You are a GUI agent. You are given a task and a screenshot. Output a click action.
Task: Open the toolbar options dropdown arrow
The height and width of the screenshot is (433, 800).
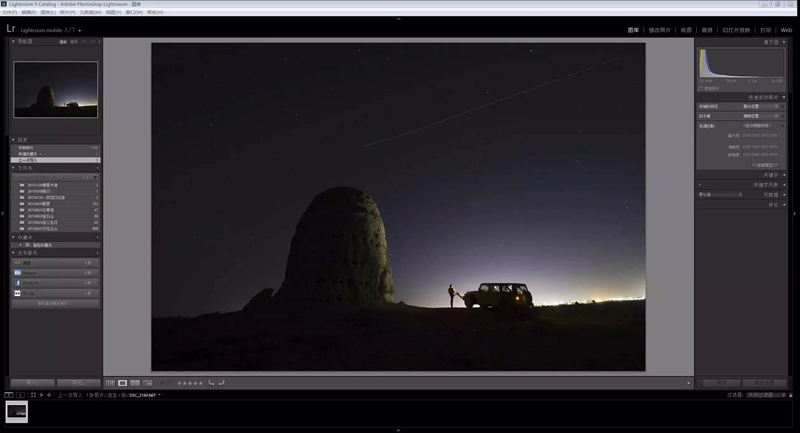pos(688,383)
